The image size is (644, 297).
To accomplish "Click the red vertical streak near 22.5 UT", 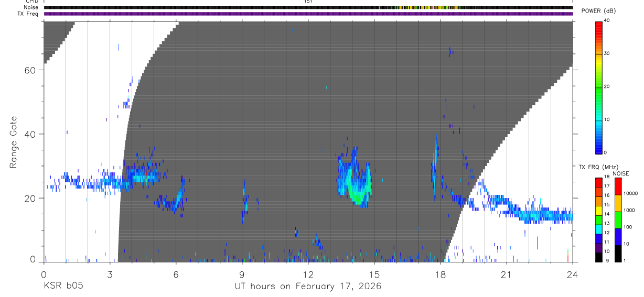I will tap(538, 243).
